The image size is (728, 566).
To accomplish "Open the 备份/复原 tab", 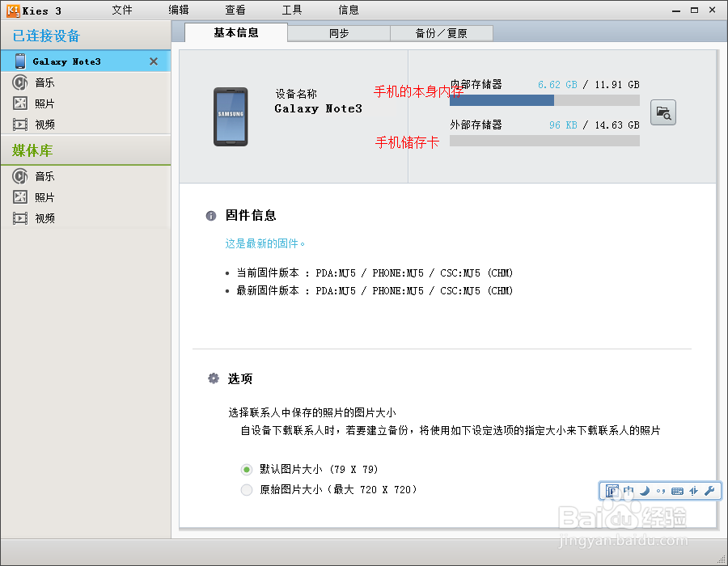I will (442, 34).
